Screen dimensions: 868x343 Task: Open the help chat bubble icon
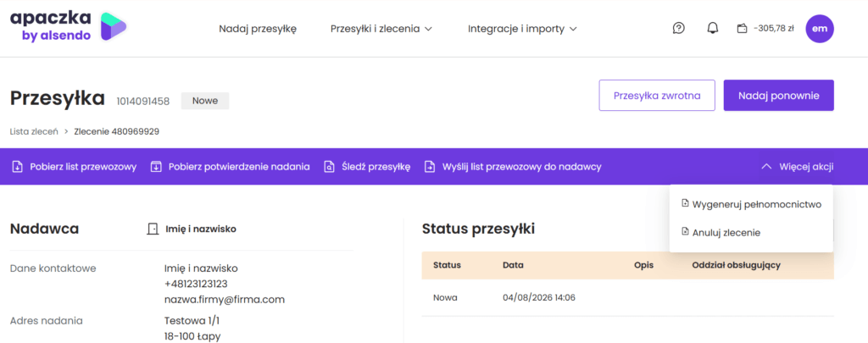click(x=679, y=28)
